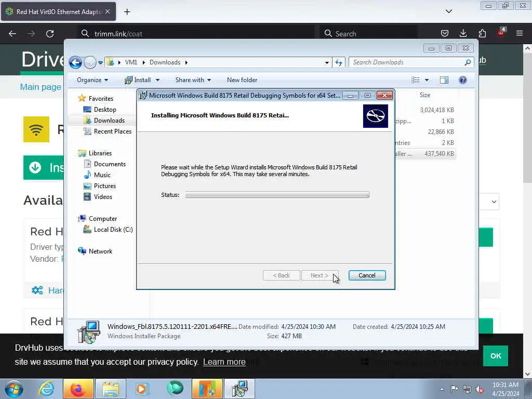Image resolution: width=532 pixels, height=399 pixels.
Task: Select Downloads in the Explorer address path
Action: [x=165, y=62]
